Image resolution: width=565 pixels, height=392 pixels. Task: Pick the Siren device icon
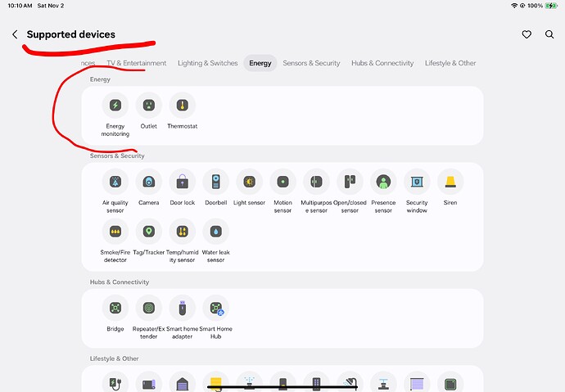click(x=450, y=182)
